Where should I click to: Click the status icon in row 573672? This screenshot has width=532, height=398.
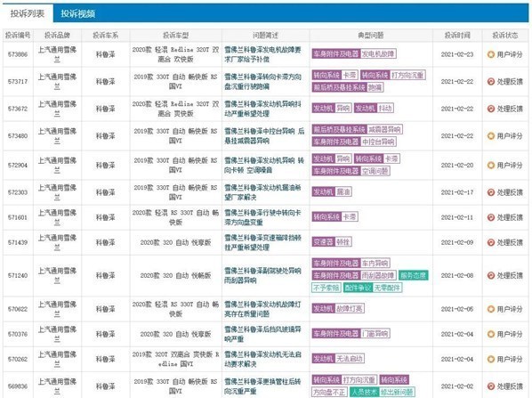(x=490, y=109)
